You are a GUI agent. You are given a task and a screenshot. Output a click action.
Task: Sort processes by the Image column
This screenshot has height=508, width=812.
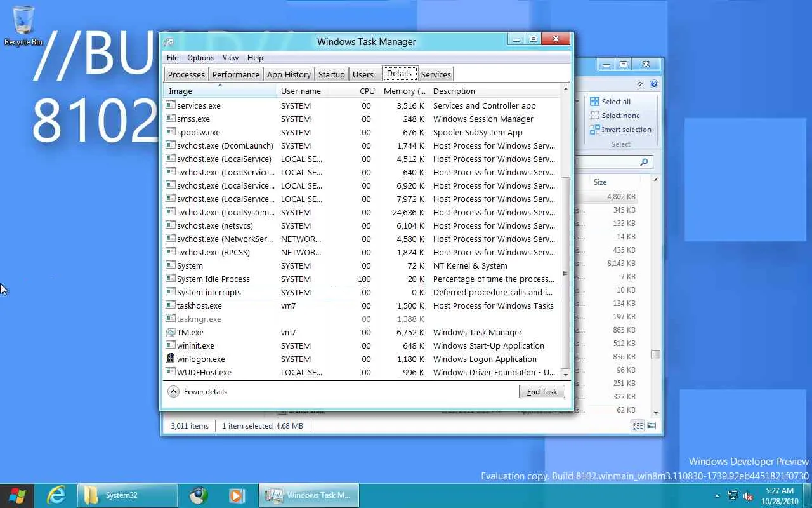(220, 91)
